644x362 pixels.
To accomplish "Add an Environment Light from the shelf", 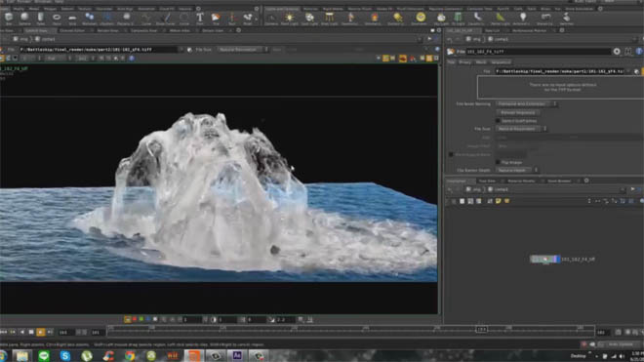I will [x=421, y=19].
